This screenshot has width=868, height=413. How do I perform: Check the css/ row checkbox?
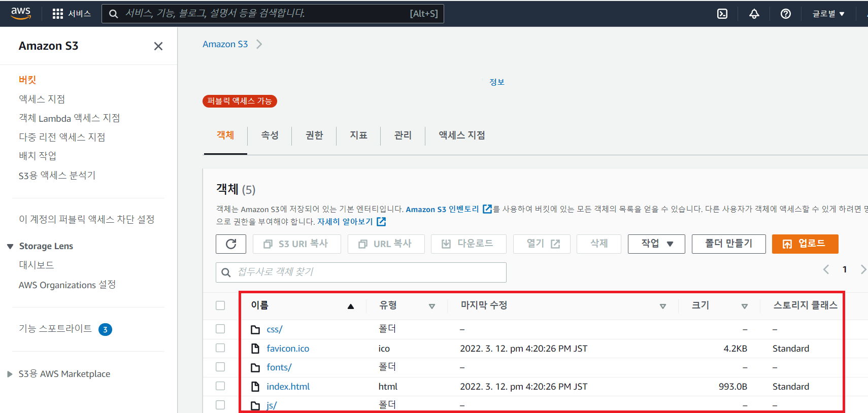220,329
